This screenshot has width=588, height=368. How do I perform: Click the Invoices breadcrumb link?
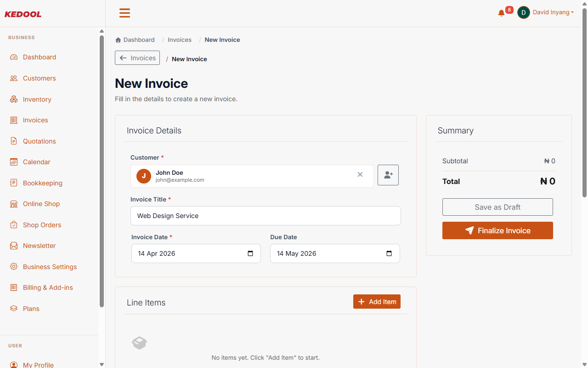[x=180, y=40]
